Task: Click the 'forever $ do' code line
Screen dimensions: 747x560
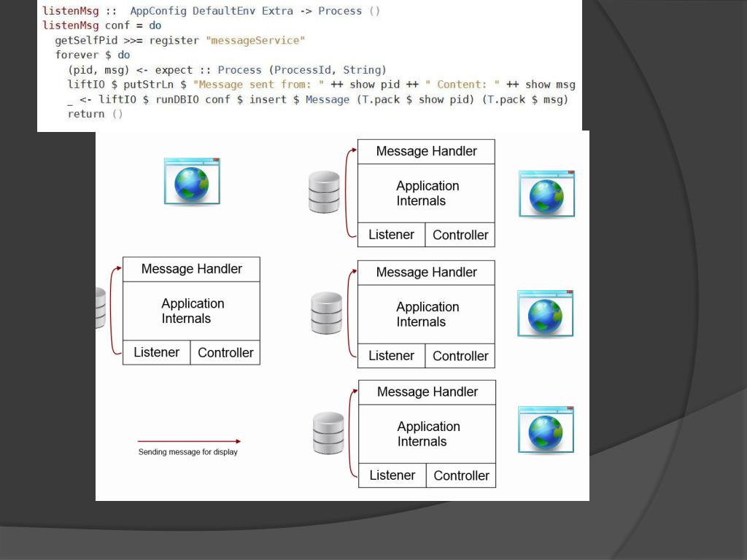Action: pyautogui.click(x=93, y=55)
